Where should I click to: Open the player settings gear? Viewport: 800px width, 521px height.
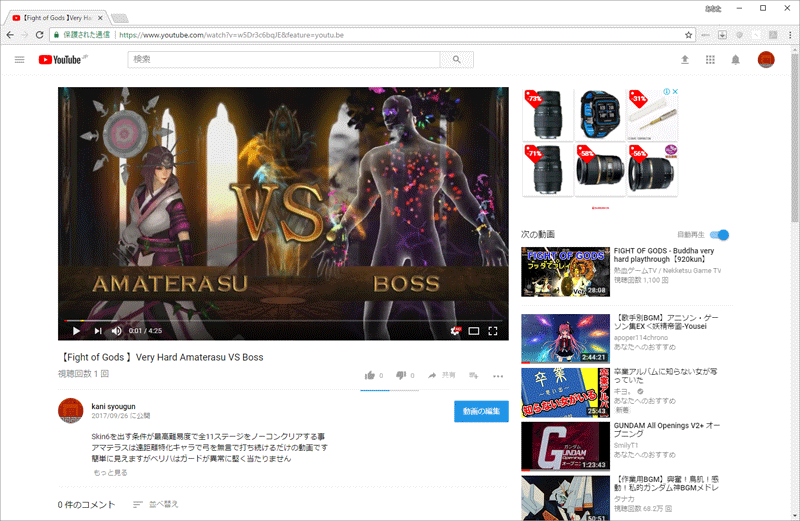[455, 331]
